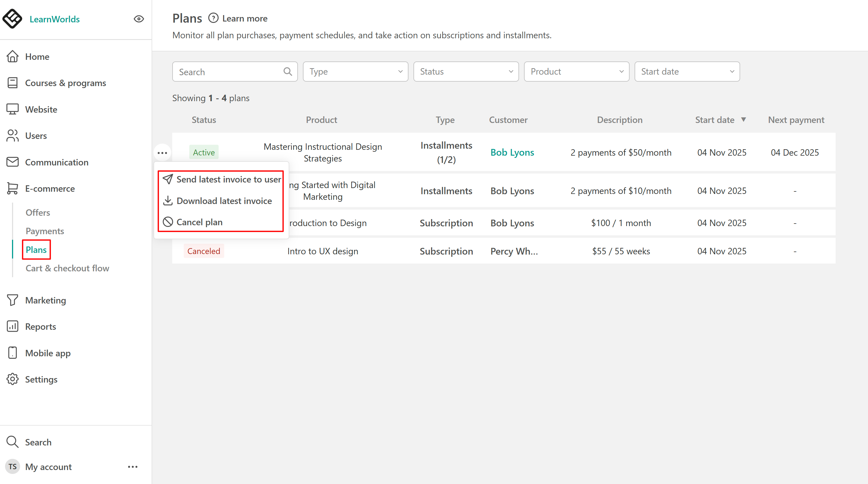Click the LearnWorlds logo icon

coord(13,19)
